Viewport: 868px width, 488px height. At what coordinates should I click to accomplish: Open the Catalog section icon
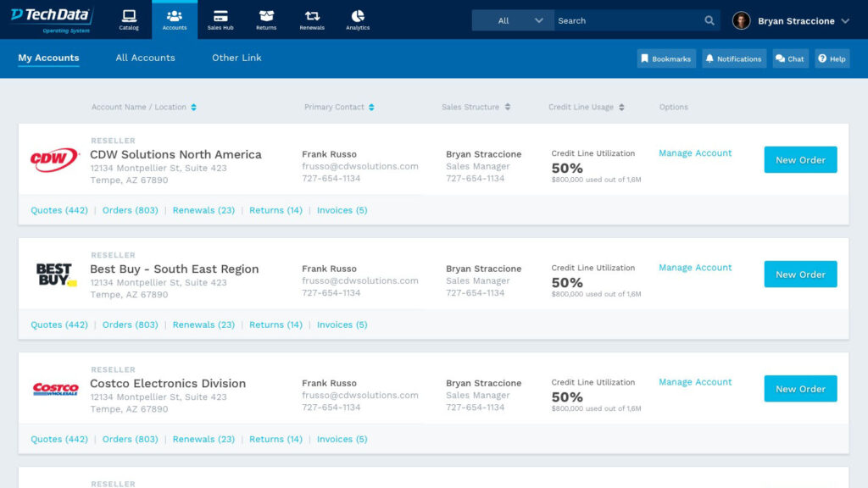(129, 20)
